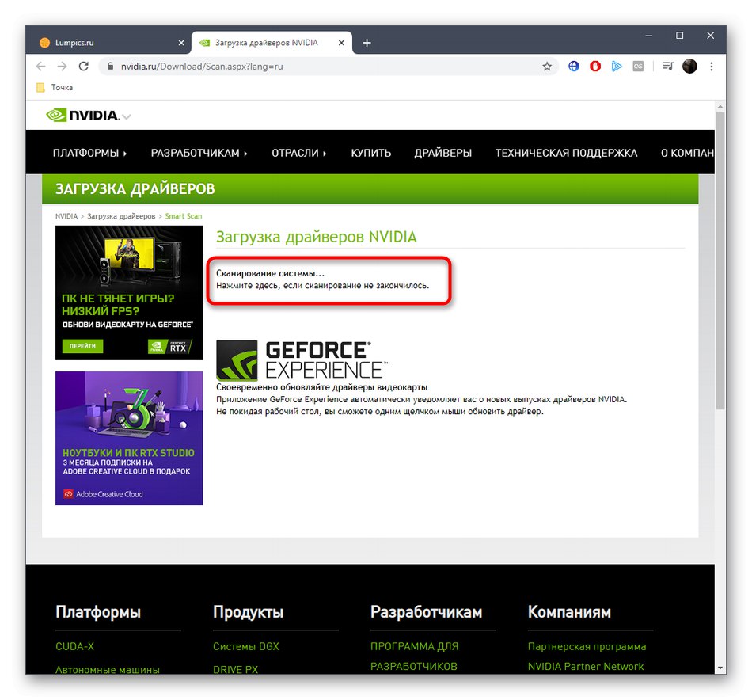The width and height of the screenshot is (752, 700).
Task: Click the 'Загрузка драйверов NVIDIA' page heading
Action: click(317, 237)
